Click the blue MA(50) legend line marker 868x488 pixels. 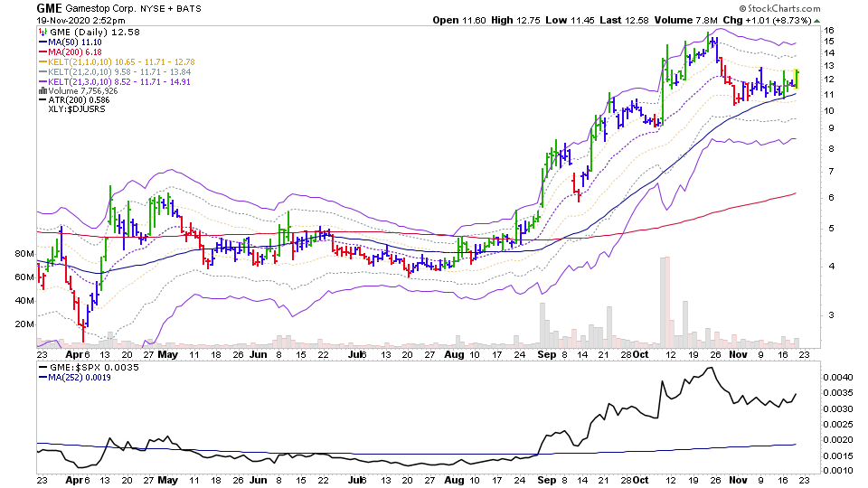click(x=42, y=42)
